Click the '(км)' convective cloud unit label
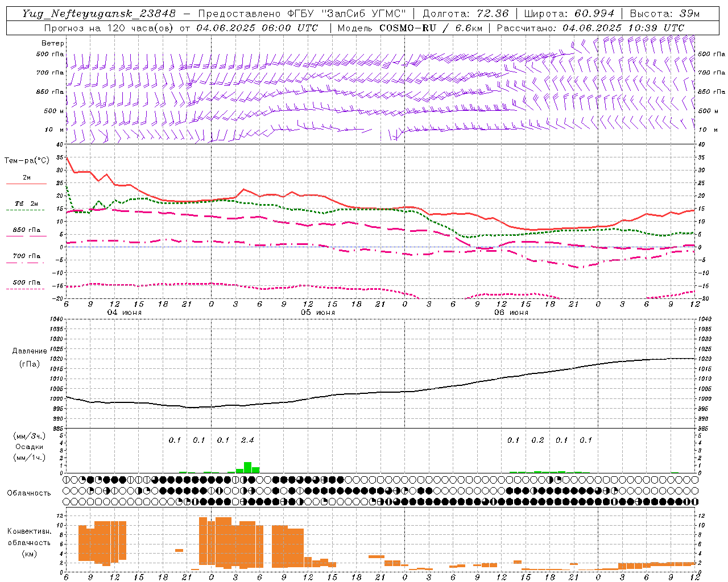Screen dimensions: 728x582 click(x=30, y=554)
